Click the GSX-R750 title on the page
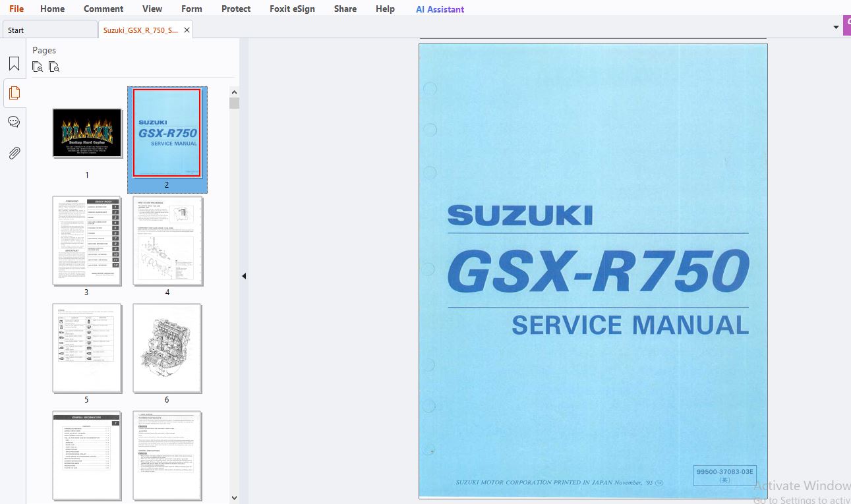The image size is (851, 504). 598,271
